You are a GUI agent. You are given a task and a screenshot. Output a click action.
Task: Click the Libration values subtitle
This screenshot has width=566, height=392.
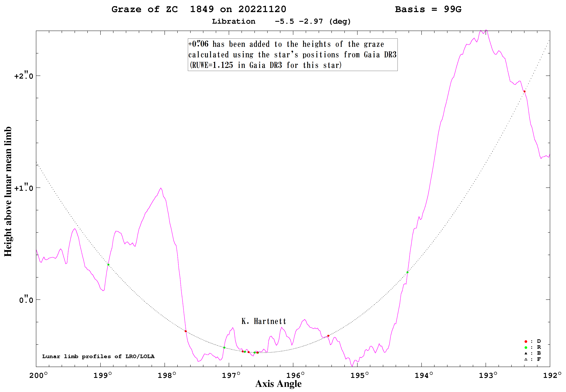tap(281, 21)
